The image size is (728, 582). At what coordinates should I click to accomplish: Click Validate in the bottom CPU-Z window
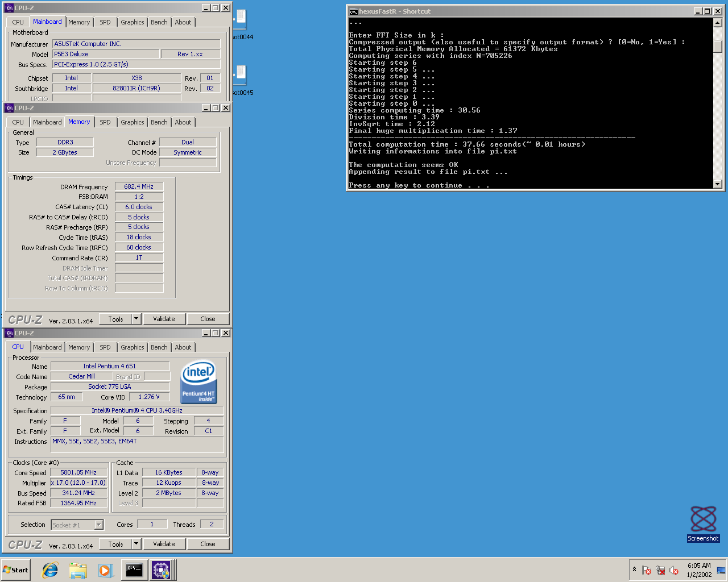[164, 544]
